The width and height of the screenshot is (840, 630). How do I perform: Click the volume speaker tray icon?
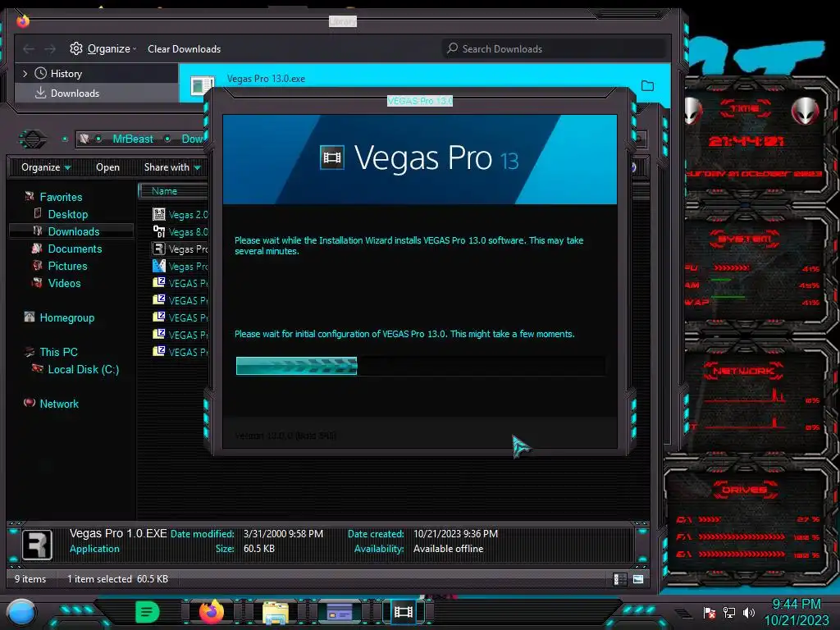(x=748, y=613)
